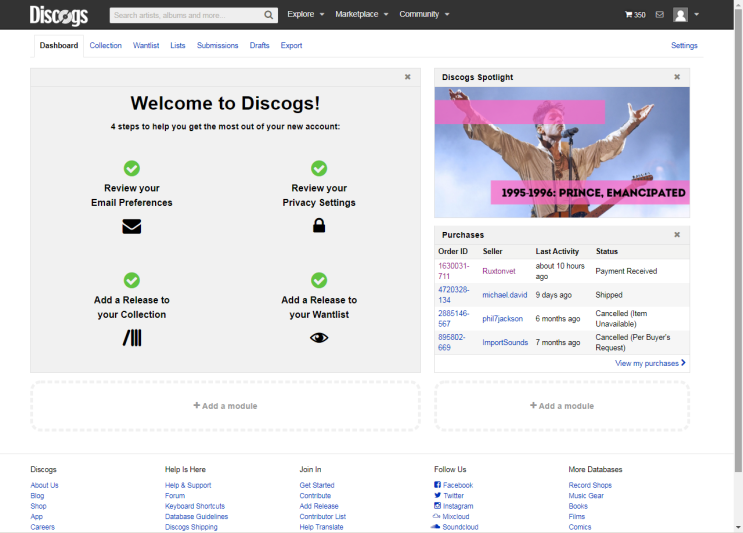This screenshot has width=743, height=533.
Task: Close the Discogs Spotlight module
Action: 676,77
